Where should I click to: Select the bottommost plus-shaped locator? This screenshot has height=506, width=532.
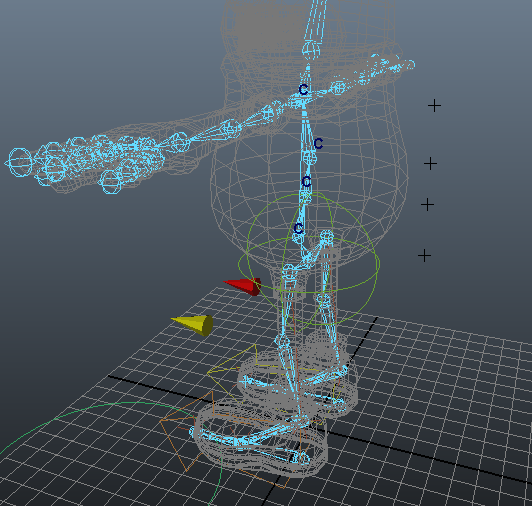coord(424,256)
